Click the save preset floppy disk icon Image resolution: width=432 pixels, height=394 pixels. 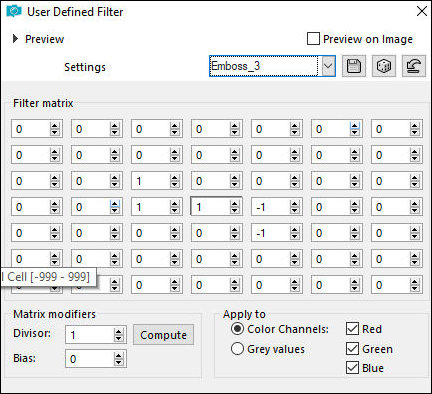pyautogui.click(x=354, y=66)
